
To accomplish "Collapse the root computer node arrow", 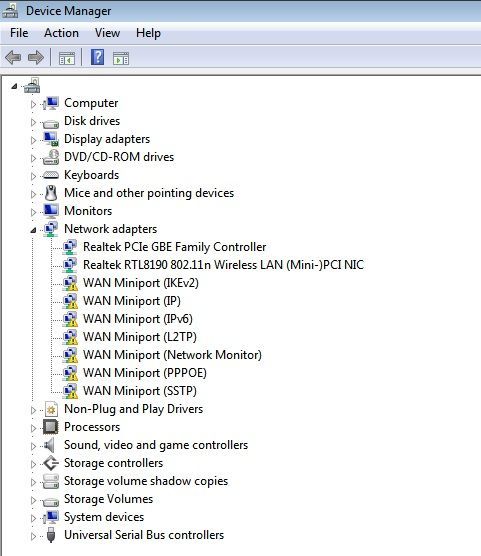I will tap(14, 86).
